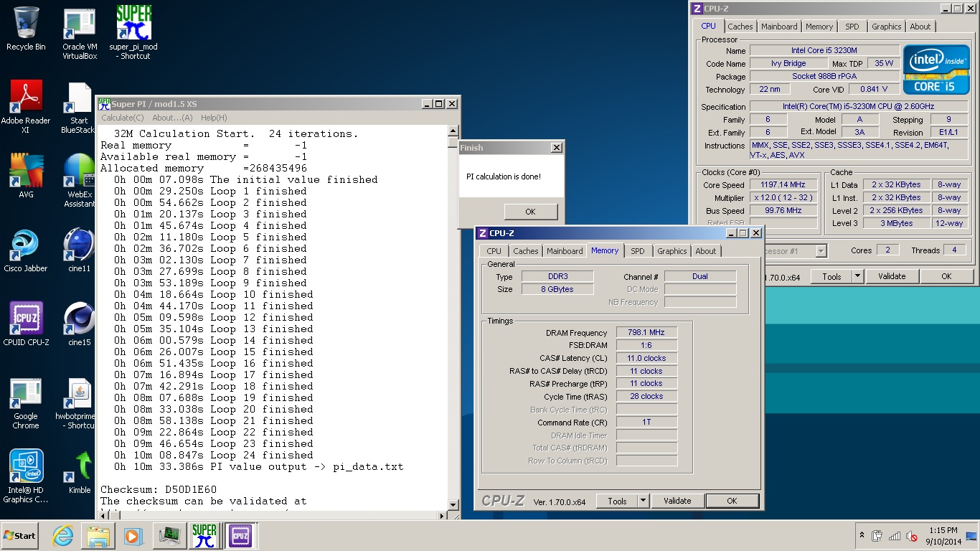Launch Cisco Jabber from the desktop
980x551 pixels.
pos(26,250)
